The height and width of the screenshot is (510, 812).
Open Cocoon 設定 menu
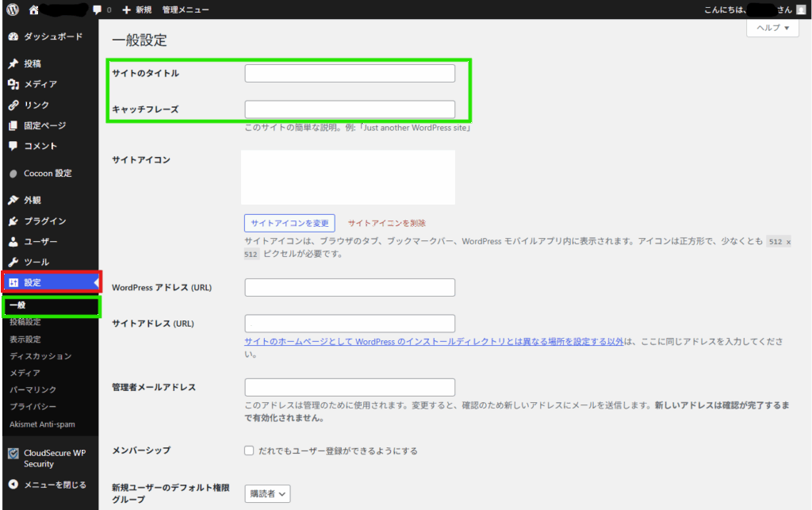(x=48, y=174)
